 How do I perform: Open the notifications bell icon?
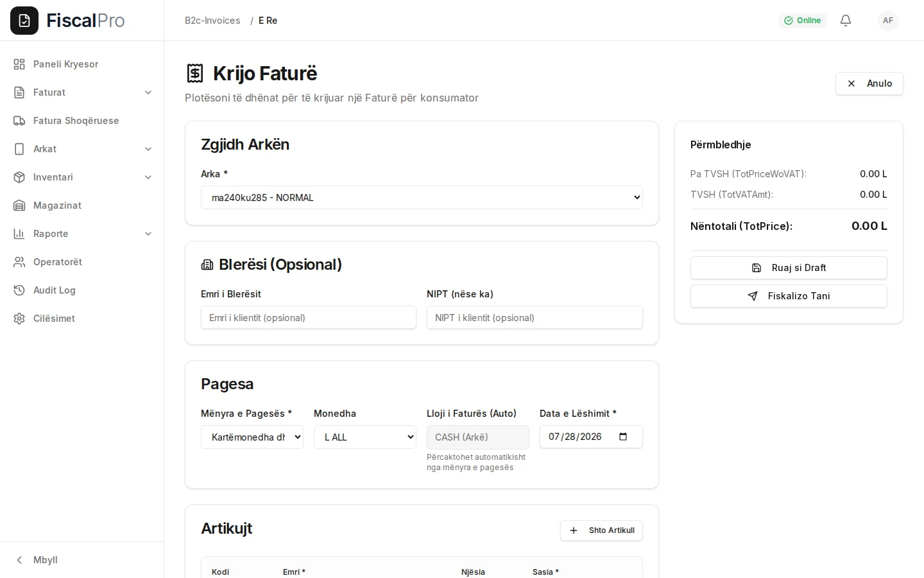coord(846,21)
